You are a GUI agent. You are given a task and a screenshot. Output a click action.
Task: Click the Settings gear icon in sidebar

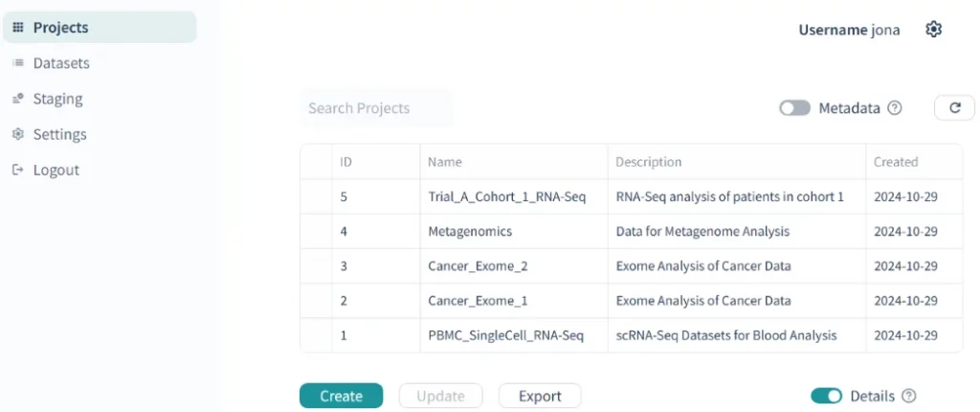[x=17, y=134]
